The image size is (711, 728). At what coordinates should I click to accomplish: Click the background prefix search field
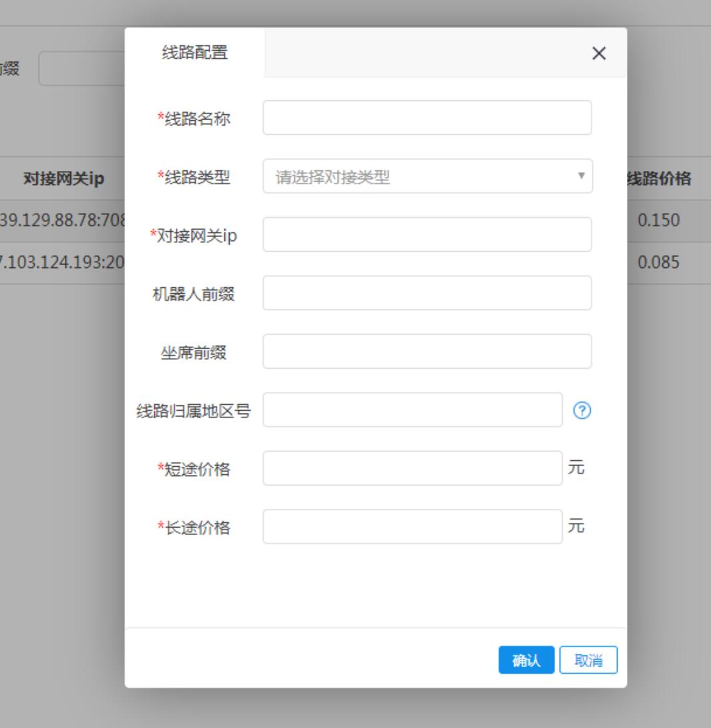click(x=81, y=69)
